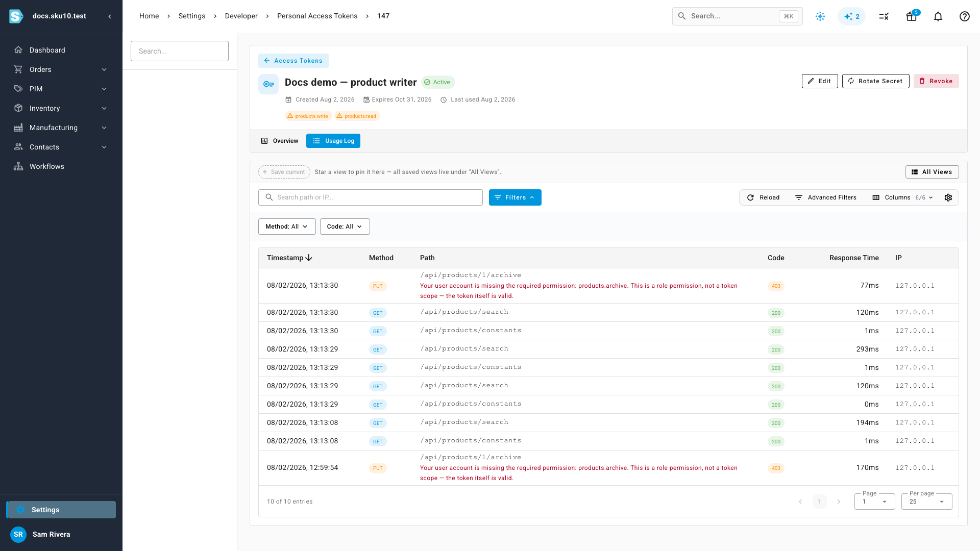The image size is (980, 551).
Task: Open the notifications bell
Action: 938,16
